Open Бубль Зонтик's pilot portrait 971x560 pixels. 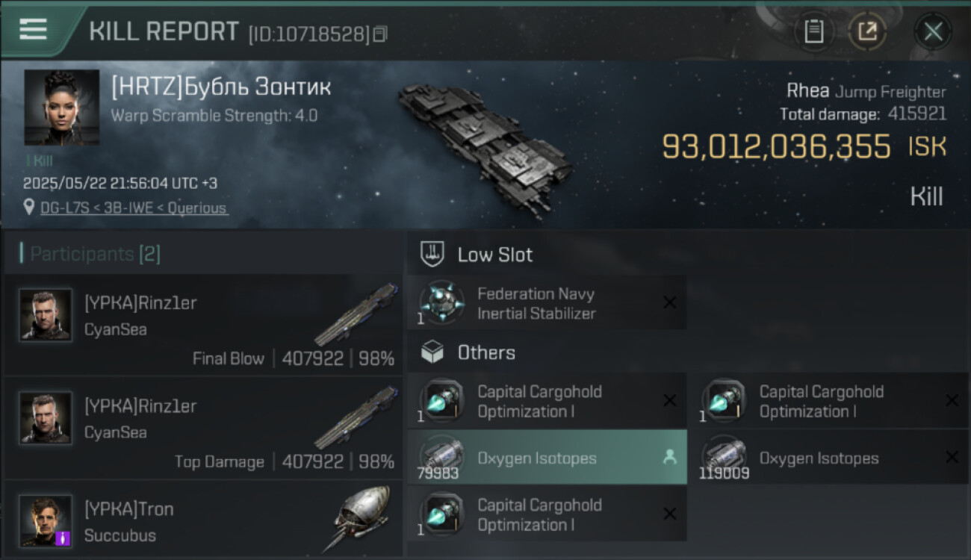[61, 108]
